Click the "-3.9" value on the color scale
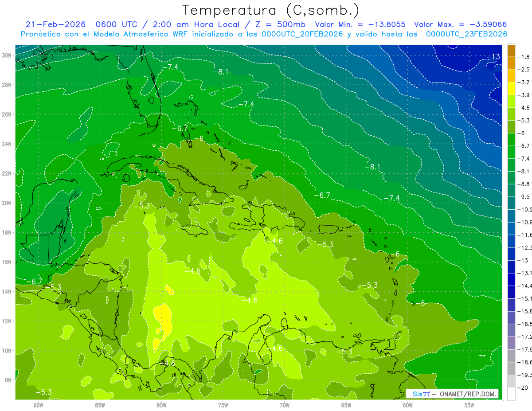The image size is (532, 411). pyautogui.click(x=524, y=95)
